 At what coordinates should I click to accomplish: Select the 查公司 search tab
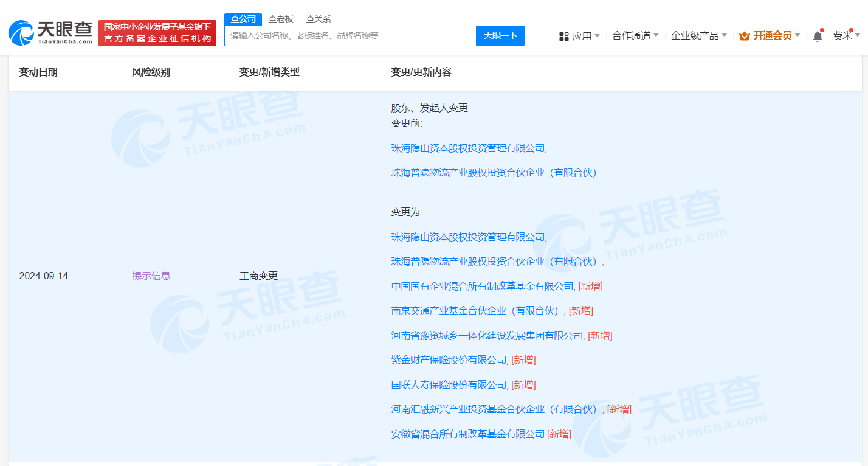tap(243, 19)
